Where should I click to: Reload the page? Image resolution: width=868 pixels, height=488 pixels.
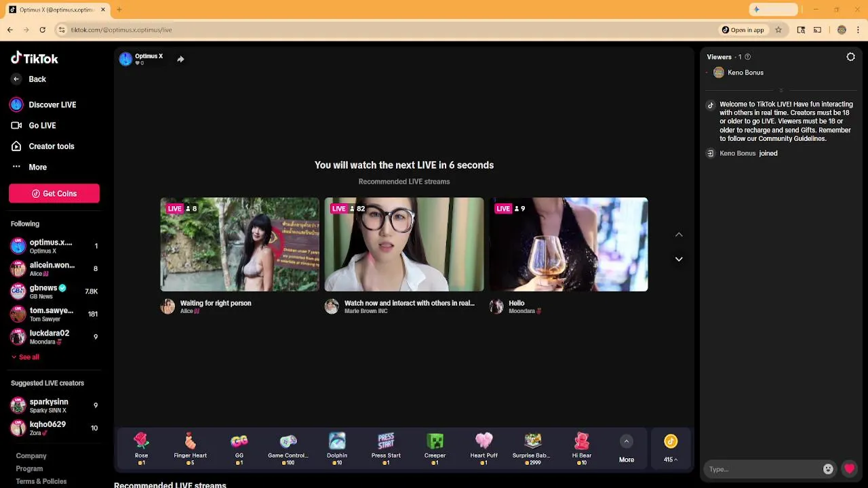point(42,30)
